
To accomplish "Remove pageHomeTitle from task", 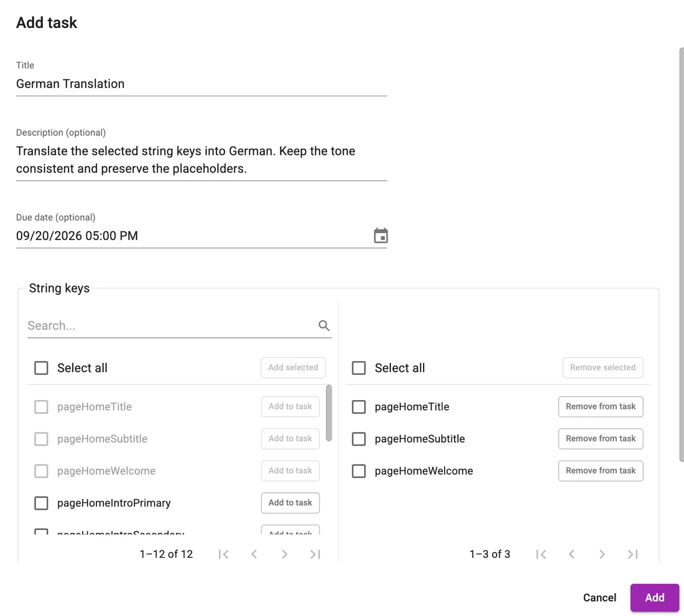I will coord(601,406).
